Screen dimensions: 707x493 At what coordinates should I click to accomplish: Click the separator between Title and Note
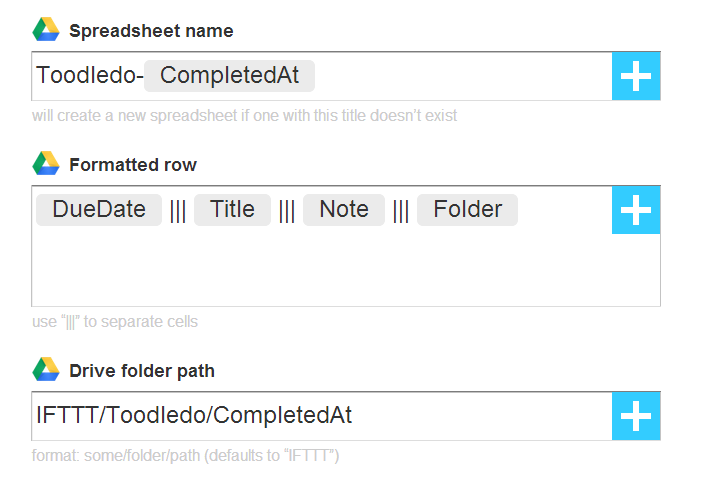click(287, 211)
